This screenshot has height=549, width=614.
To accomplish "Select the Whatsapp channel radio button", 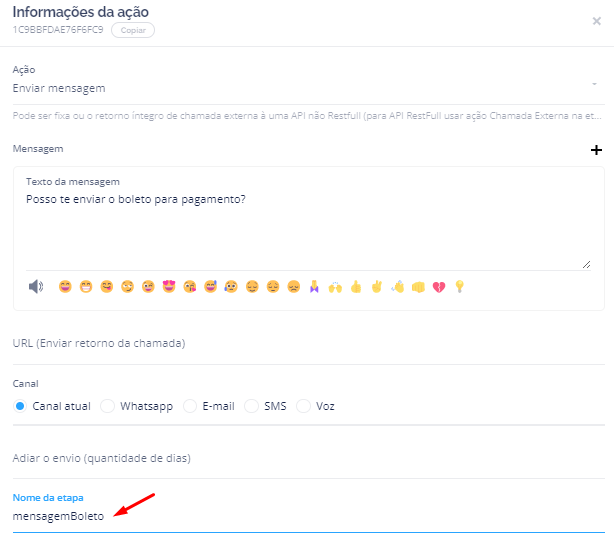I will tap(108, 406).
